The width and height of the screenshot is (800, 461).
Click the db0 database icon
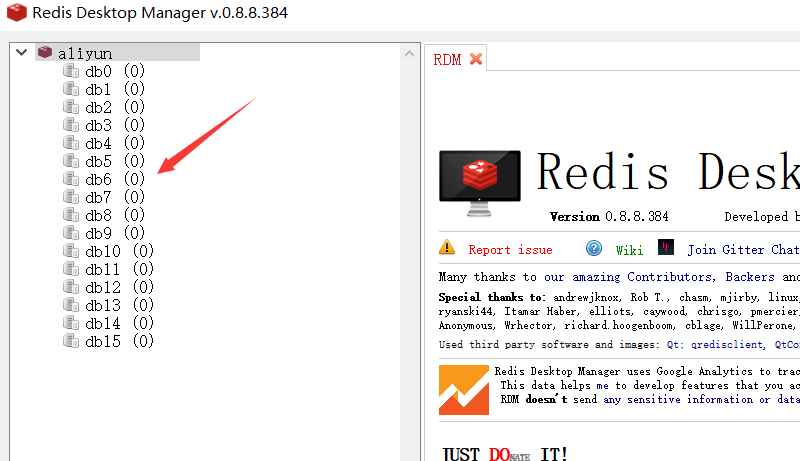click(71, 71)
